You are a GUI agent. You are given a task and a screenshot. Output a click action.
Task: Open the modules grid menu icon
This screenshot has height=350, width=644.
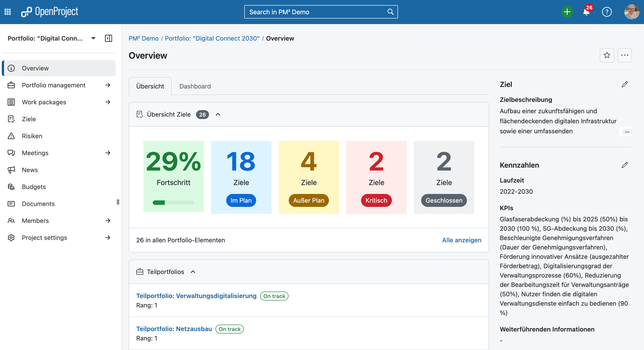click(8, 12)
